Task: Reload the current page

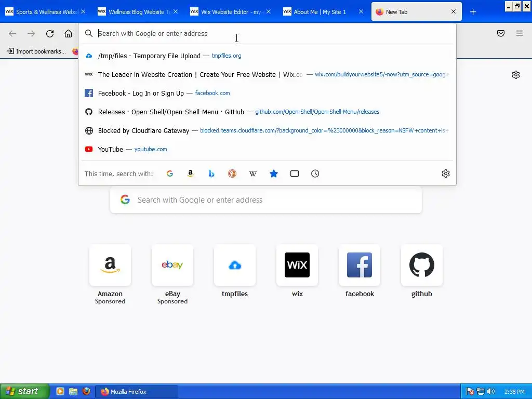Action: click(50, 34)
